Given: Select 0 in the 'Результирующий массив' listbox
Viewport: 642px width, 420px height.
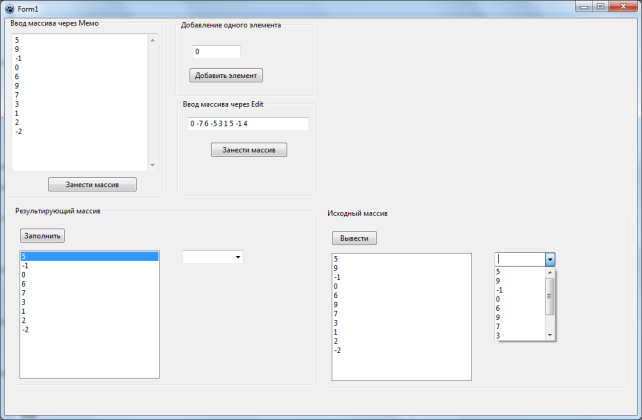Looking at the screenshot, I should pyautogui.click(x=89, y=275).
